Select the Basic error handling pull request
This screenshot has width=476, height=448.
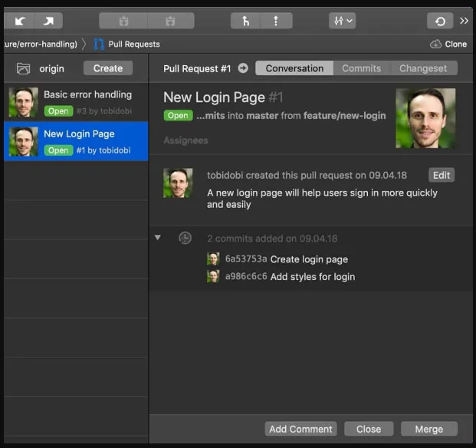coord(76,102)
